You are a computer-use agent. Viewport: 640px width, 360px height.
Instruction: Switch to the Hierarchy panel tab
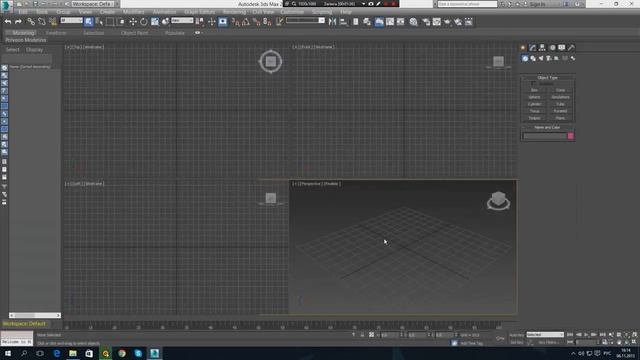pos(542,48)
